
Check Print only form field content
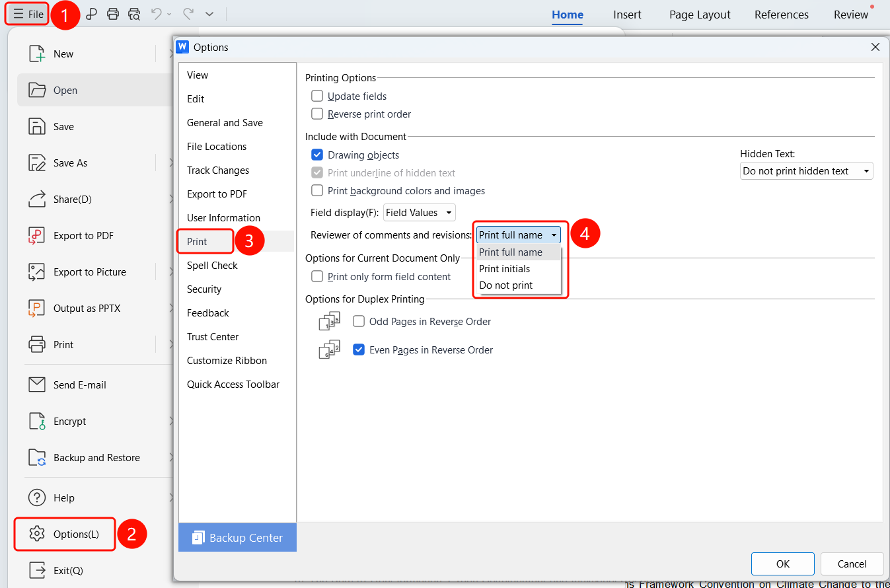pyautogui.click(x=317, y=277)
